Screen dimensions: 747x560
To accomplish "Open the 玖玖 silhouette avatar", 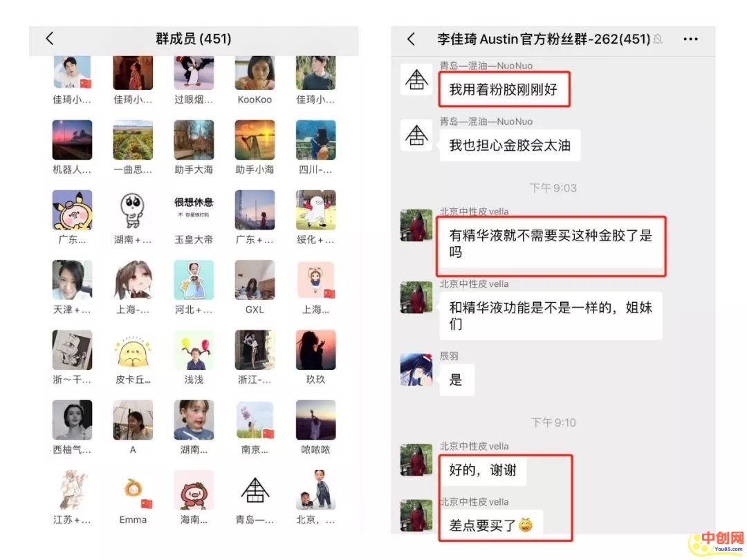I will (x=316, y=350).
